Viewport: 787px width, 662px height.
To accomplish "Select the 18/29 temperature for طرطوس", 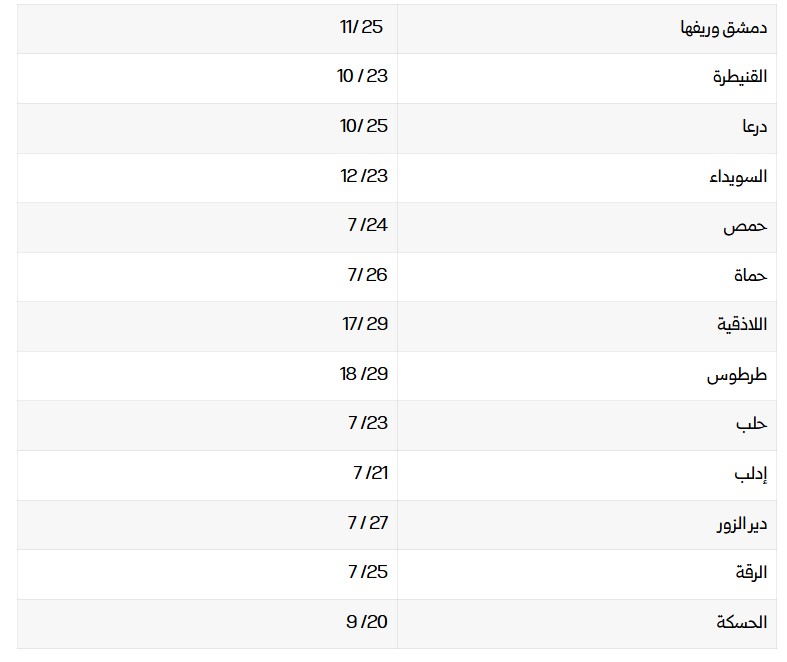I will pyautogui.click(x=363, y=374).
